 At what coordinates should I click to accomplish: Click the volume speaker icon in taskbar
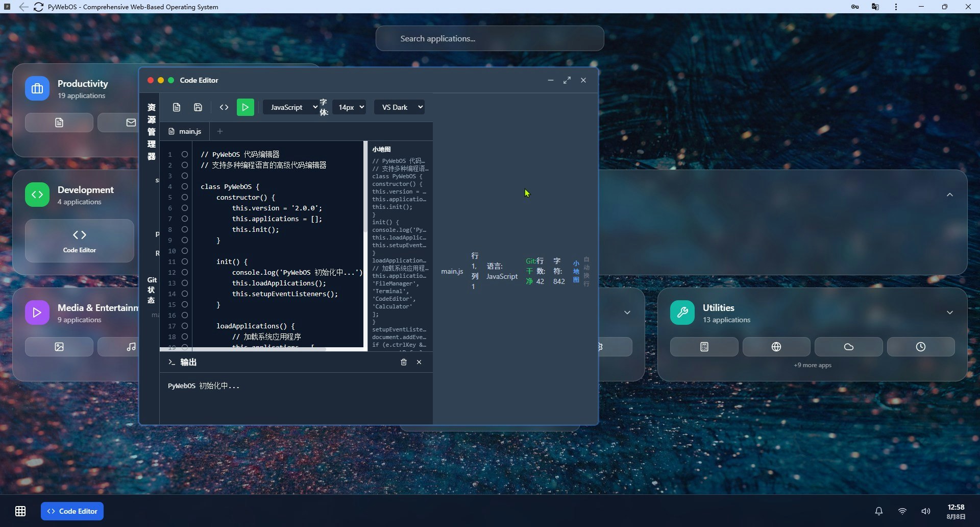pos(926,511)
